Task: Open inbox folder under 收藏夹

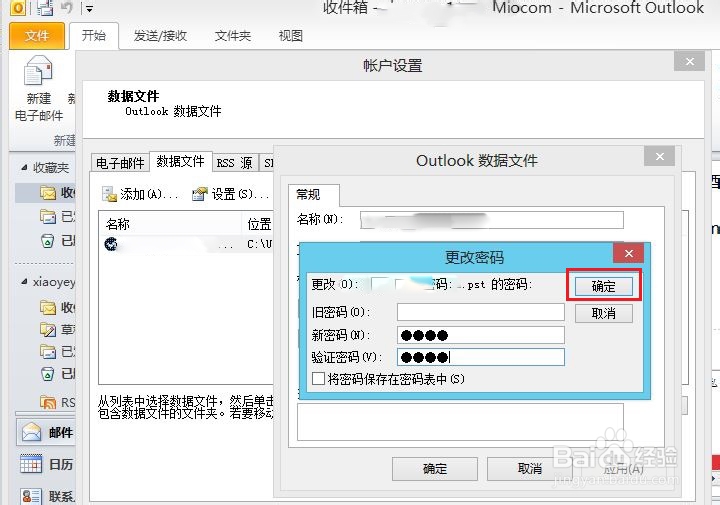Action: pyautogui.click(x=46, y=193)
